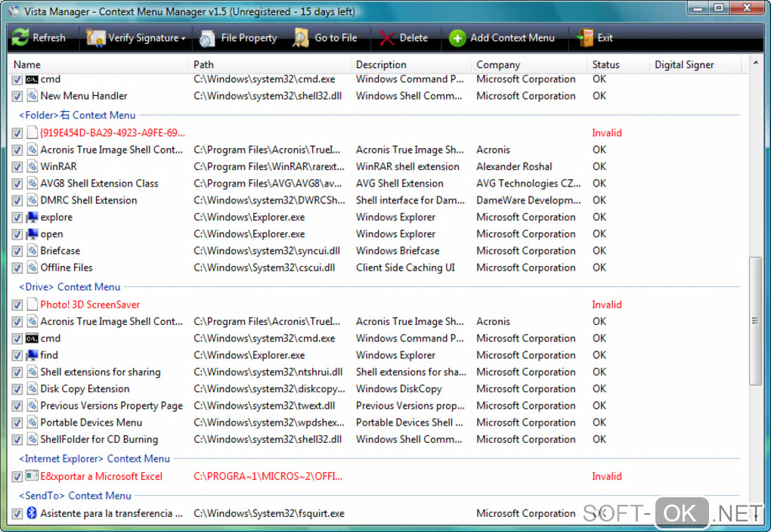
Task: Click the path C:\Windows\system32\syncui.dll
Action: click(267, 251)
